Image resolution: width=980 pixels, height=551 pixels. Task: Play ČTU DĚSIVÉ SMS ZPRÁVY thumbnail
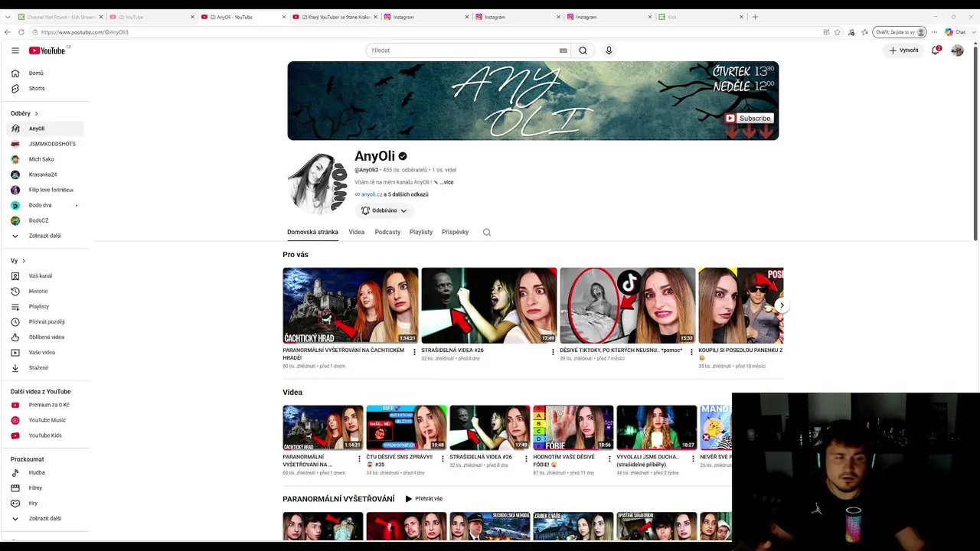pos(407,428)
